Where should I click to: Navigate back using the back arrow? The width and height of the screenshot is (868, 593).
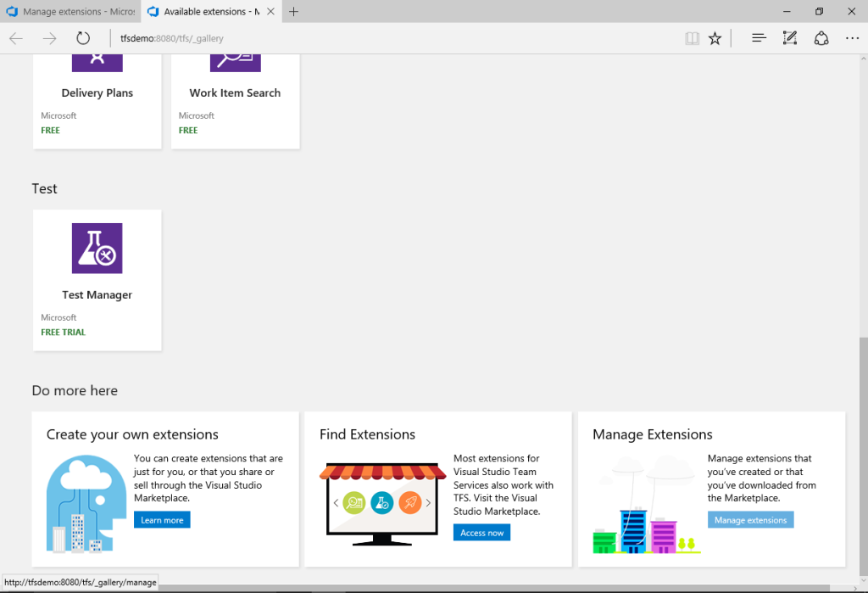tap(15, 37)
